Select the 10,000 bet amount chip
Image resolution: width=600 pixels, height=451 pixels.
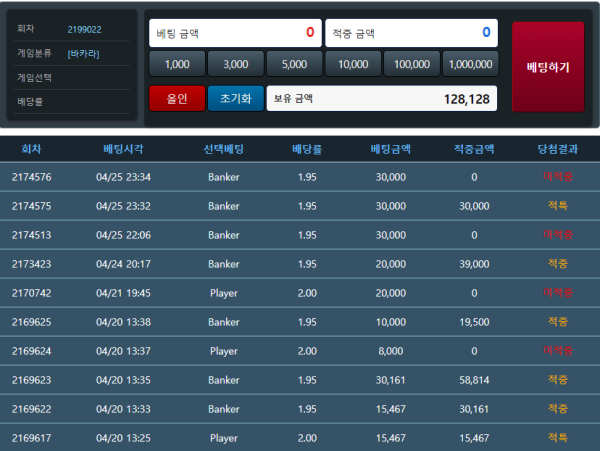[x=353, y=64]
